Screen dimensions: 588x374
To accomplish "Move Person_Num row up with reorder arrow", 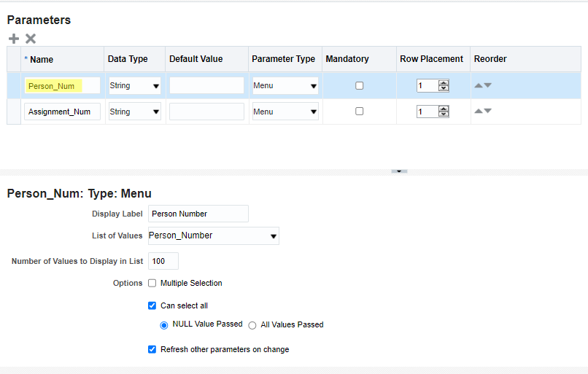I will pos(479,85).
